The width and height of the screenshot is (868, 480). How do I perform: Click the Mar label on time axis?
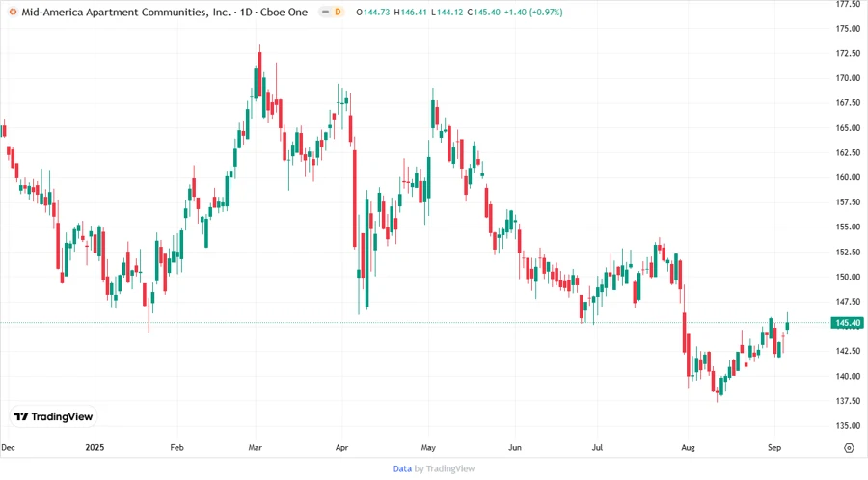256,448
